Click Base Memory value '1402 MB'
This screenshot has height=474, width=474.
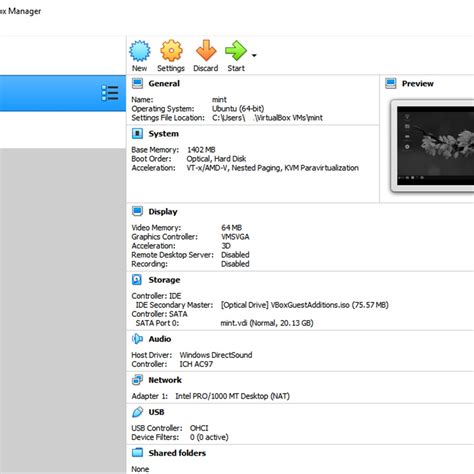coord(201,150)
